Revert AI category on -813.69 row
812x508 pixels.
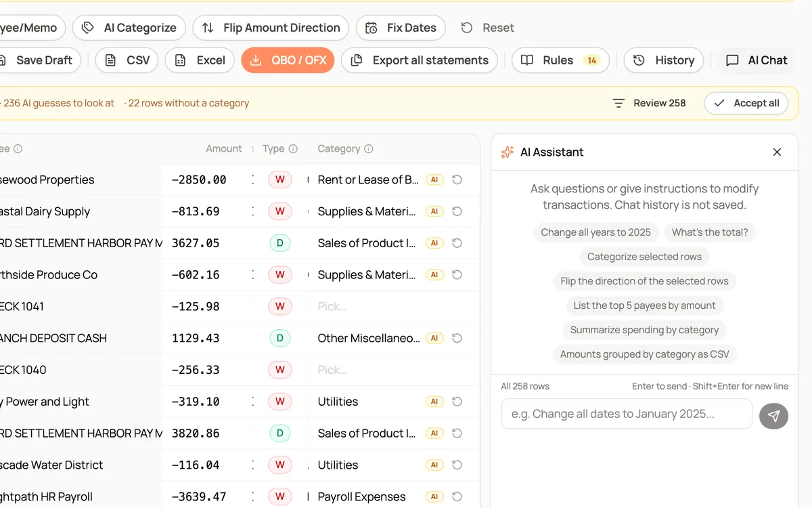[457, 211]
